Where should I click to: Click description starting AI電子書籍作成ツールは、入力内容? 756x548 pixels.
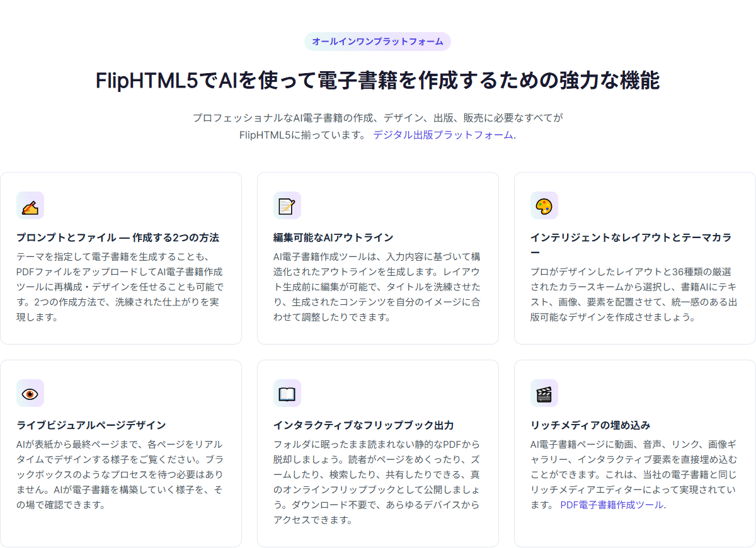377,287
